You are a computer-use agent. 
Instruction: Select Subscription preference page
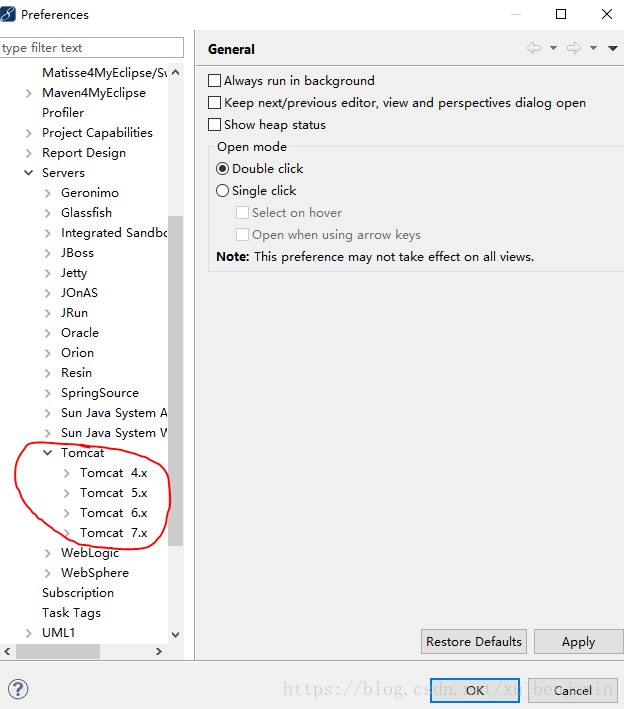click(x=78, y=593)
